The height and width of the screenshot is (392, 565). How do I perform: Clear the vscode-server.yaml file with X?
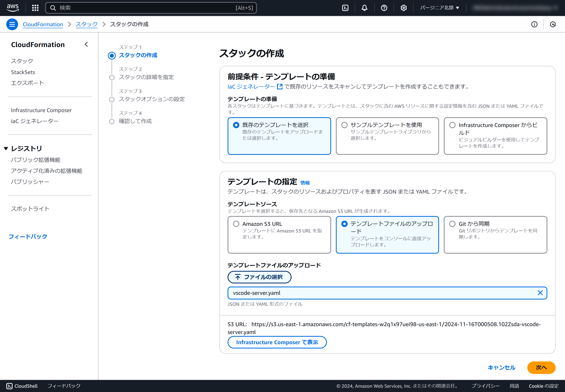tap(540, 293)
